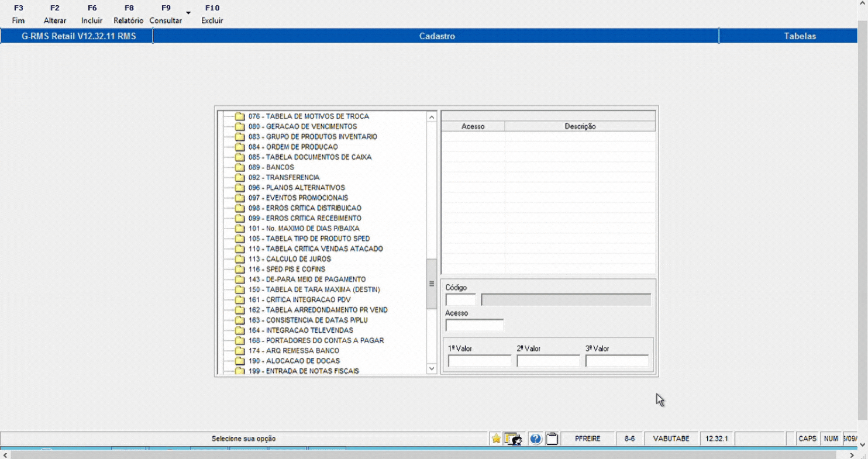Click the Descrição column header
Viewport: 868px width, 459px height.
tap(580, 126)
